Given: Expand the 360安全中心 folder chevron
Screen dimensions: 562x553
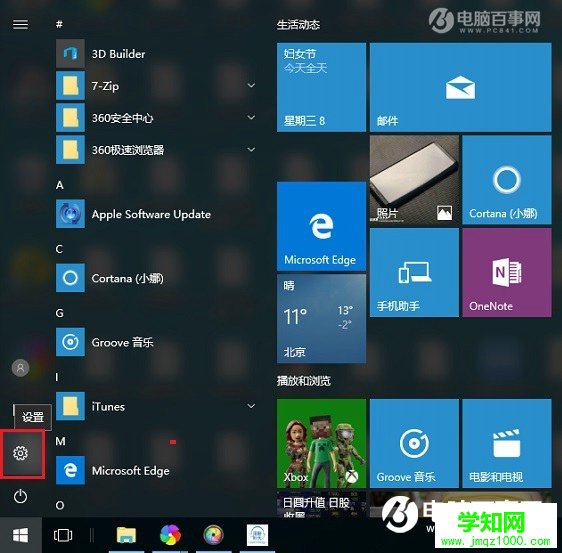Looking at the screenshot, I should click(x=252, y=117).
